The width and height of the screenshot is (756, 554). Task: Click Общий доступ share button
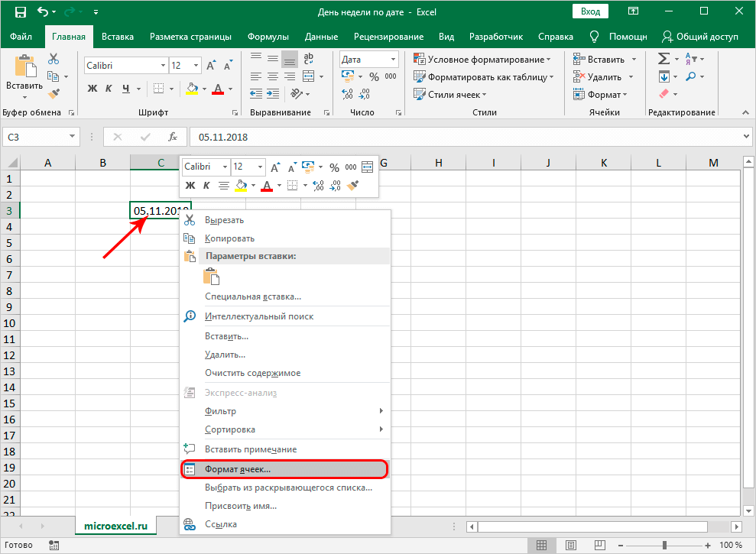click(x=700, y=37)
